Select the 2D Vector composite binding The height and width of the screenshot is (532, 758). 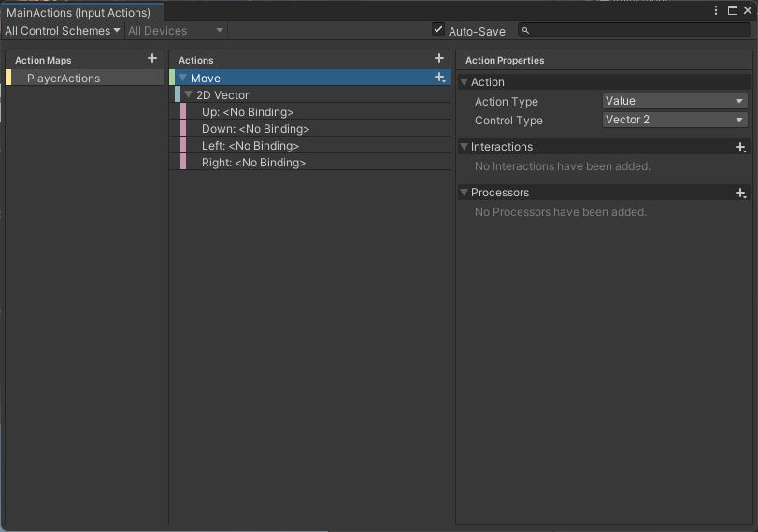(312, 94)
